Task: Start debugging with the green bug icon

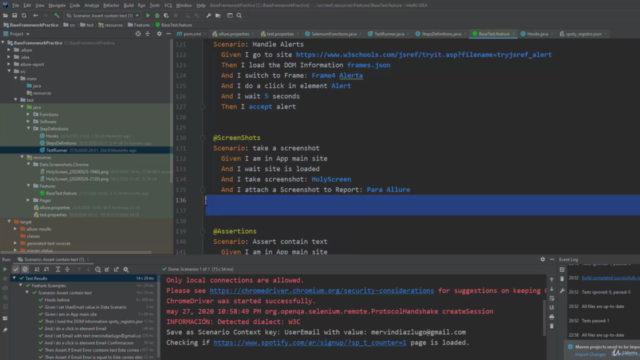Action: pos(157,16)
